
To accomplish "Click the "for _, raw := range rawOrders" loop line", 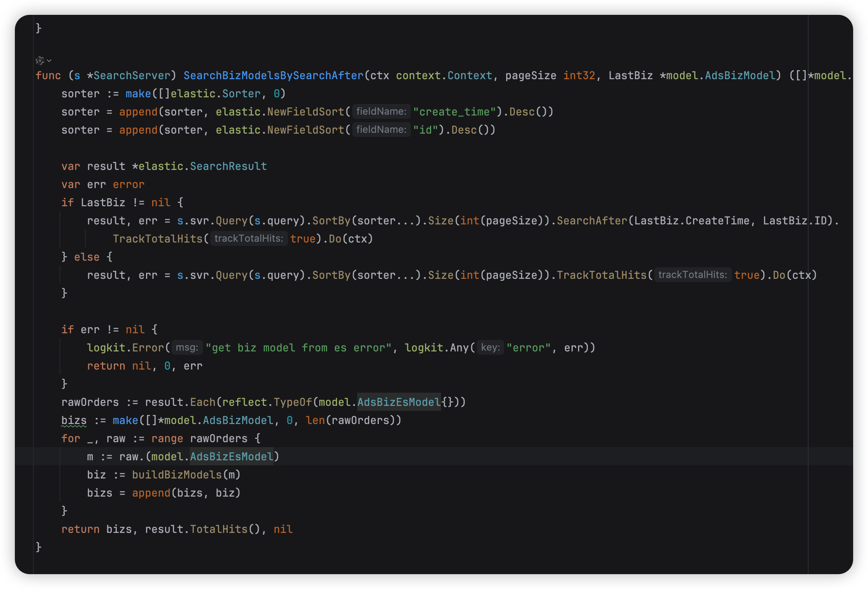I will 160,438.
